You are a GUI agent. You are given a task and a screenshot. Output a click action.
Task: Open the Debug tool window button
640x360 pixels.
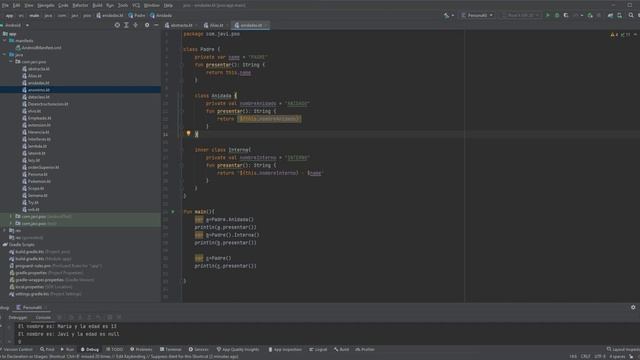point(90,349)
